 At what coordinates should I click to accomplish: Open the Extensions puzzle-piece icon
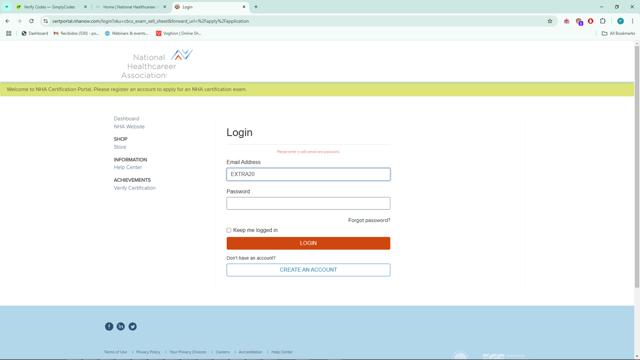click(603, 21)
